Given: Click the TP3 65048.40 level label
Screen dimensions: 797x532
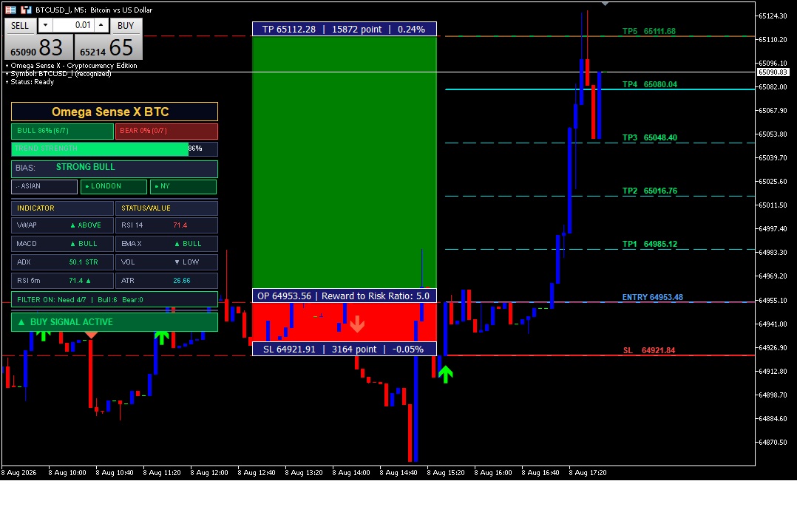Looking at the screenshot, I should click(x=650, y=137).
